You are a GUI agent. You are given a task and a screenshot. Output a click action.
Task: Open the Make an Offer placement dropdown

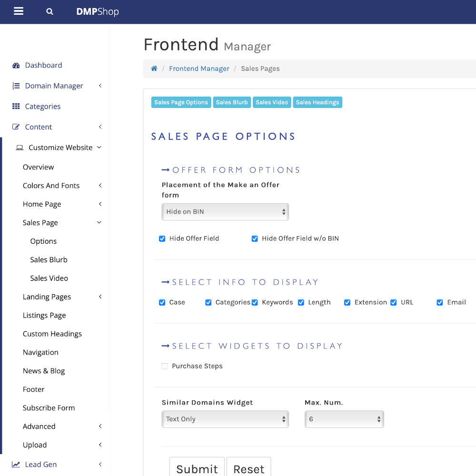coord(225,212)
